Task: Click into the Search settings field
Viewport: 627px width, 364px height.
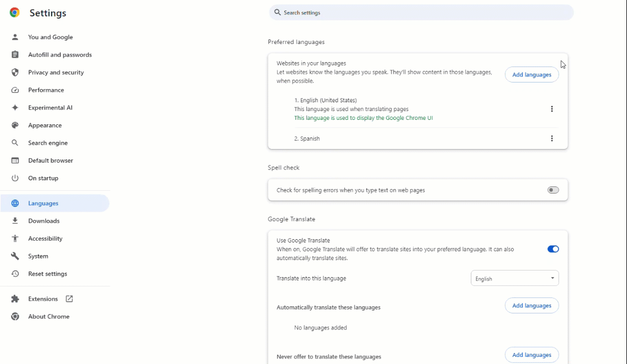Action: coord(421,13)
